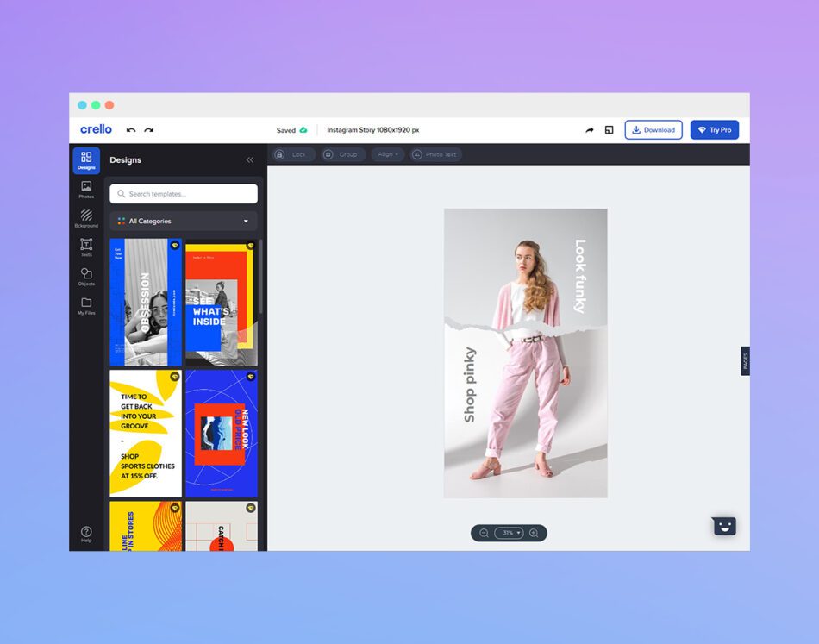Click the Download button
Screen dimensions: 819x644
(653, 129)
